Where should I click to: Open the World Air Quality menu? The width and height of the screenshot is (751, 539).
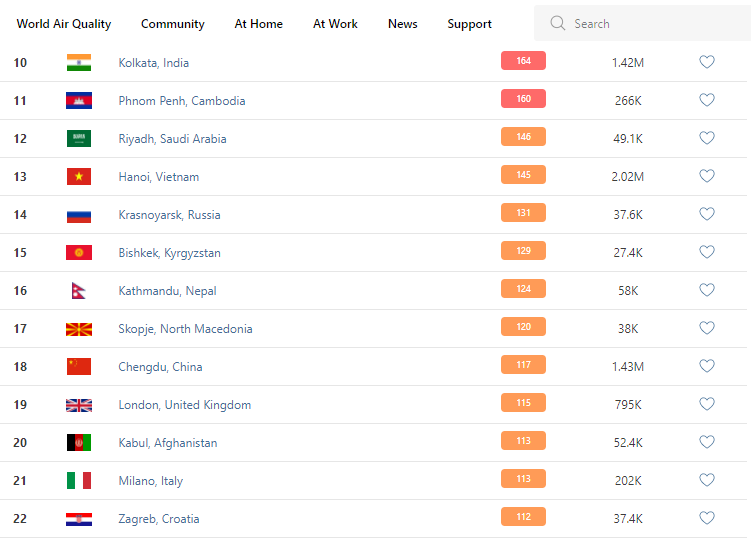[x=64, y=24]
